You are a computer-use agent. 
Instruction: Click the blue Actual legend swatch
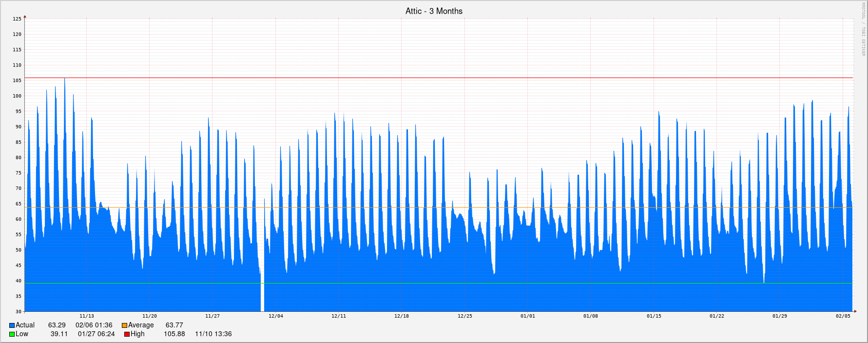12,325
